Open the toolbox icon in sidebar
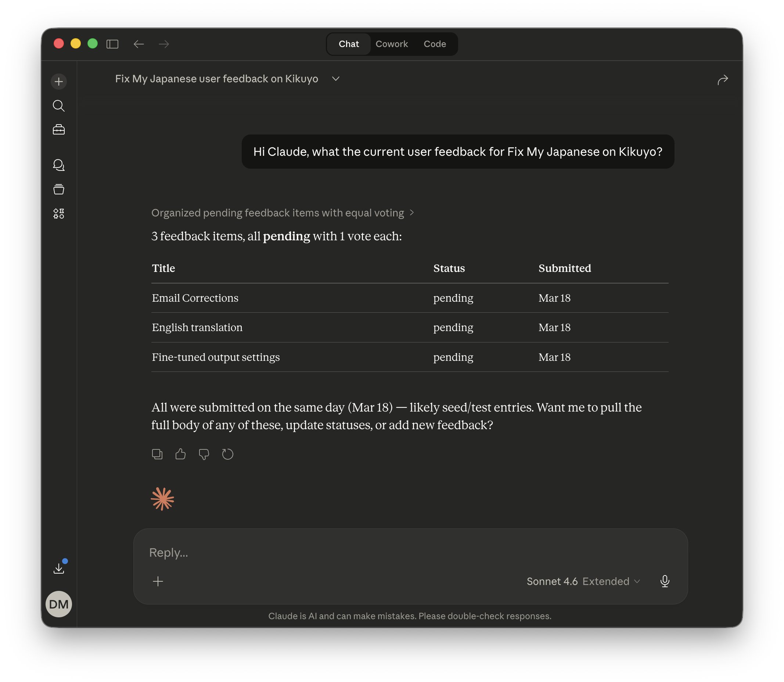 59,130
